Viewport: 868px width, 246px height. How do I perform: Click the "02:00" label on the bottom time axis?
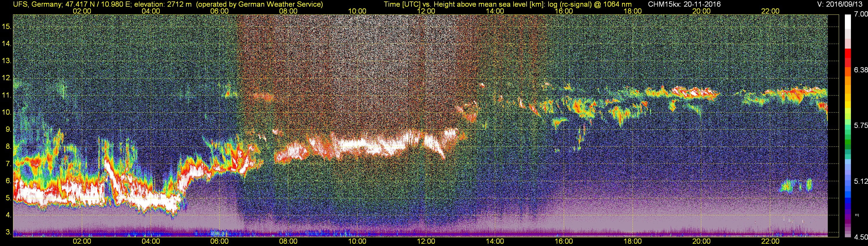pyautogui.click(x=82, y=241)
